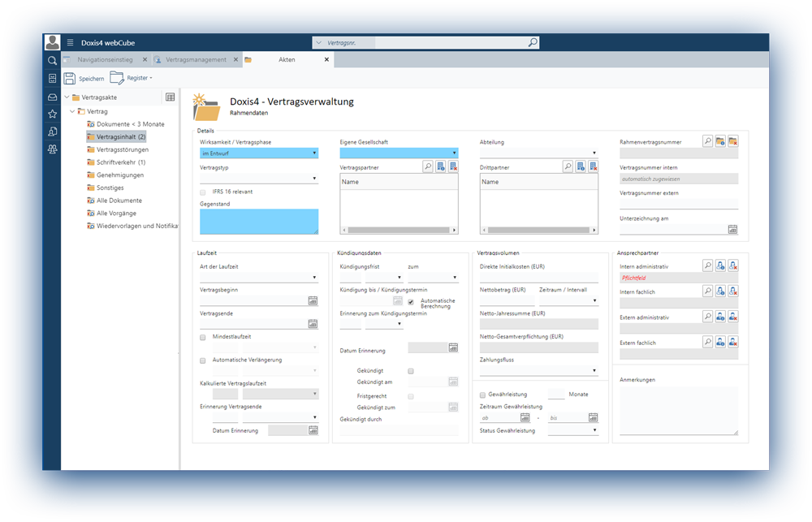Open calendar for Unterzeichnung am
The image size is (812, 522).
732,230
